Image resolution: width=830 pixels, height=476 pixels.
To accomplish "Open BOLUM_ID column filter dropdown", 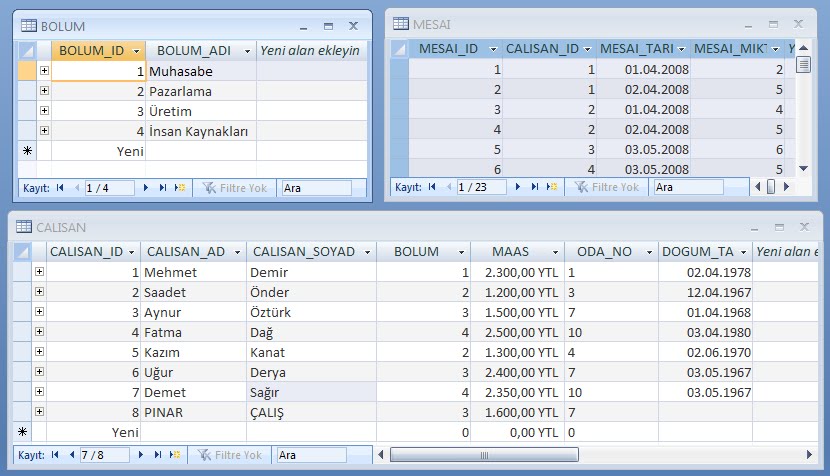I will pos(137,51).
